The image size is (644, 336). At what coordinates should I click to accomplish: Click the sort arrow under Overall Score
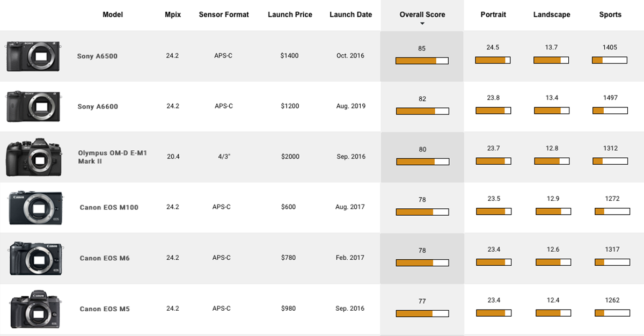pyautogui.click(x=422, y=24)
